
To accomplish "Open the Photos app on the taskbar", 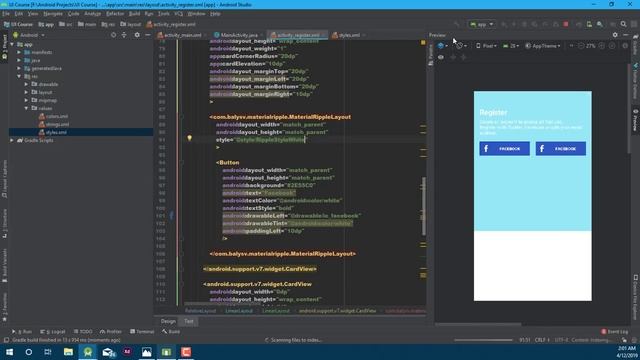I will [x=147, y=352].
